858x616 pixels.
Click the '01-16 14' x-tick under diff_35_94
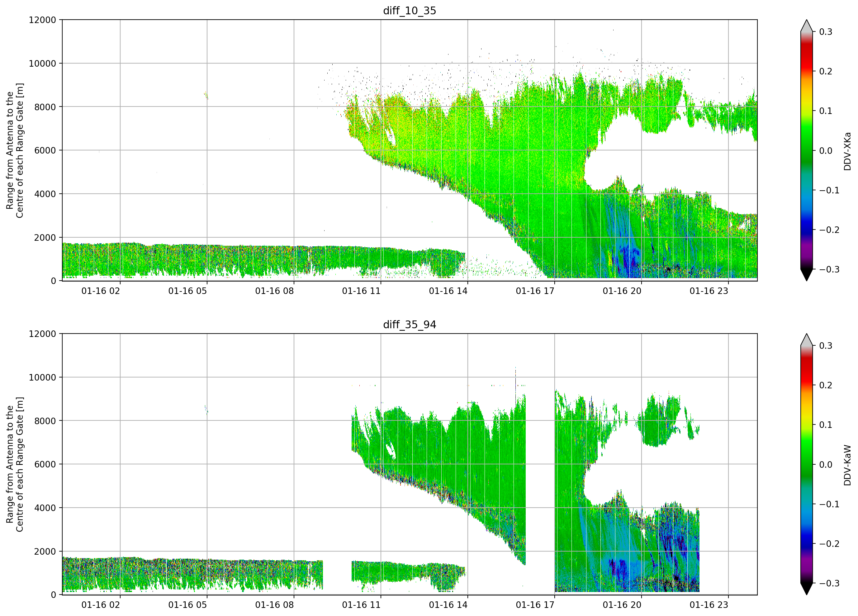[448, 605]
